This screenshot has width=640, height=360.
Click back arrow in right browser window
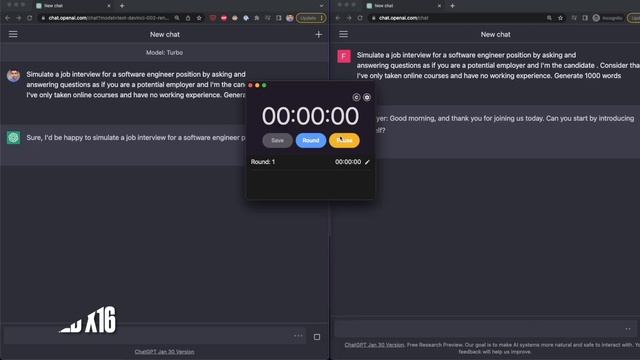[x=338, y=18]
